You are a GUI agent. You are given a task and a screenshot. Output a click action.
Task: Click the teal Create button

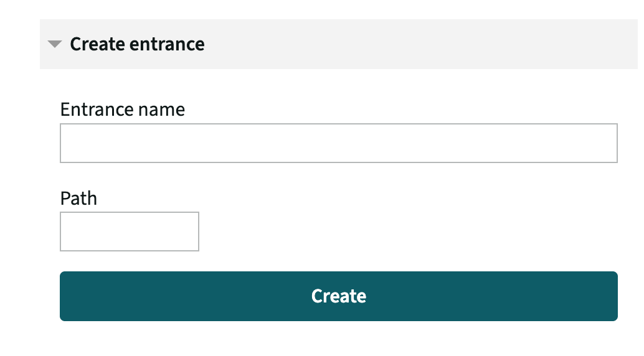click(x=338, y=296)
